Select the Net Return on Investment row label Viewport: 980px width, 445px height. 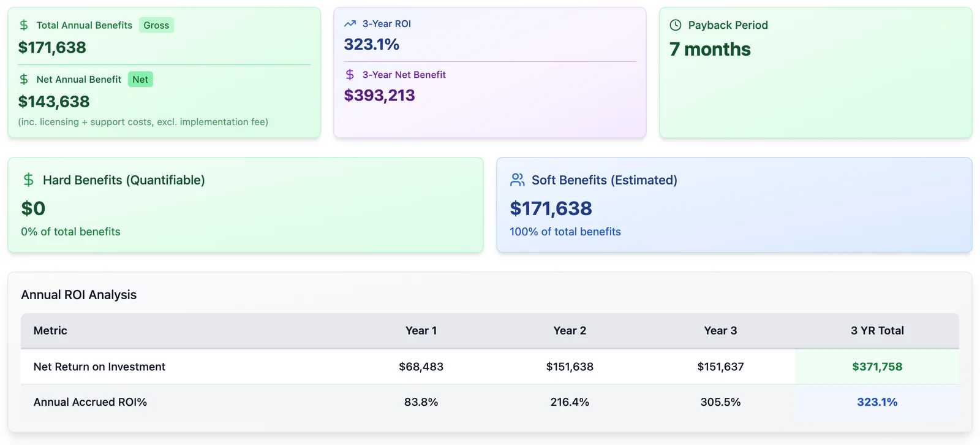point(99,367)
